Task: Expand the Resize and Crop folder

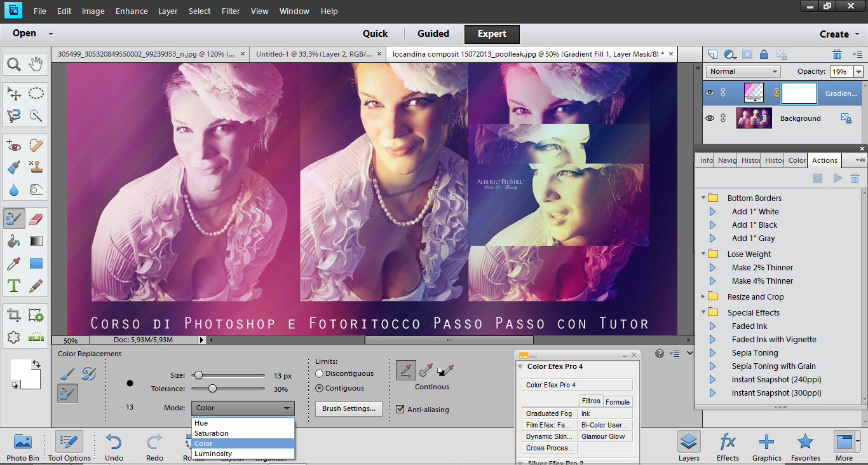Action: [703, 296]
